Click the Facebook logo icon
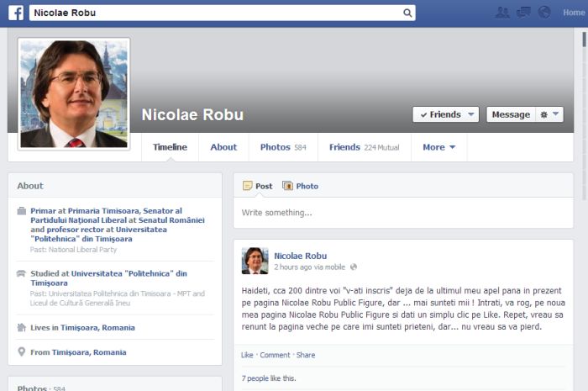Image resolution: width=588 pixels, height=391 pixels. click(14, 13)
